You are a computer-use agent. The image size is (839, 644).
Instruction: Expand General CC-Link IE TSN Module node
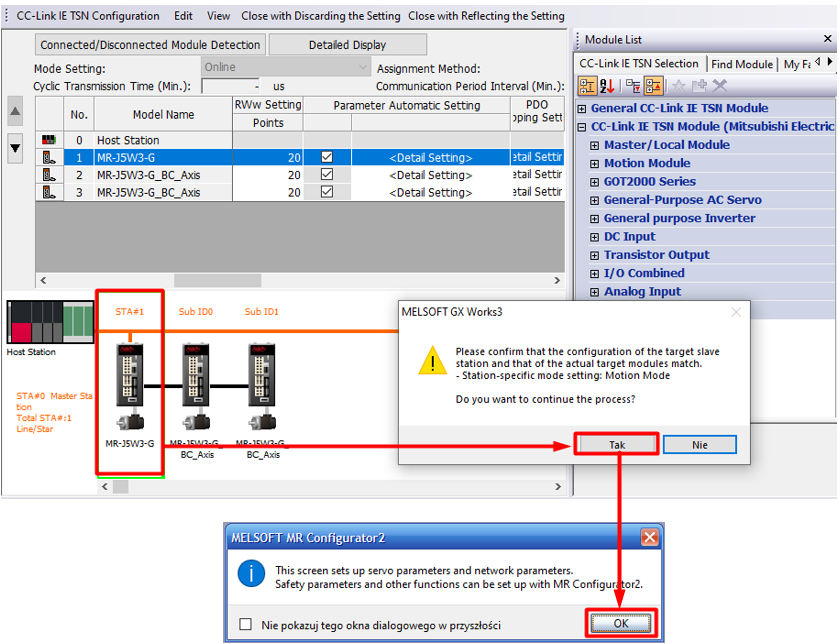(582, 109)
